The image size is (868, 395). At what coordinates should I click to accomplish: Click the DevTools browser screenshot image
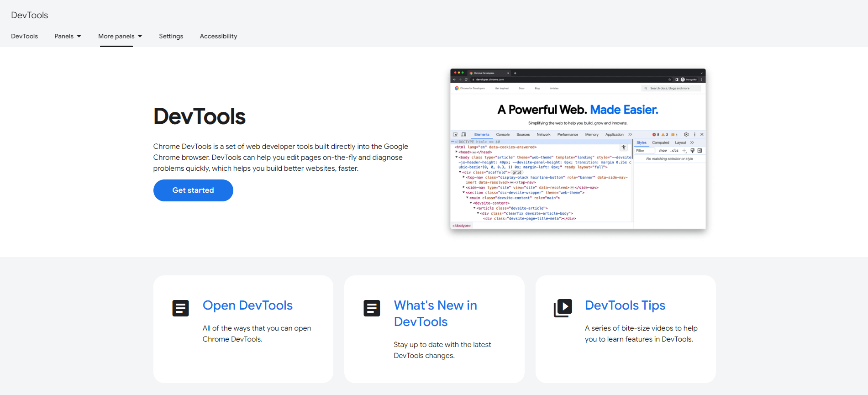(x=578, y=149)
